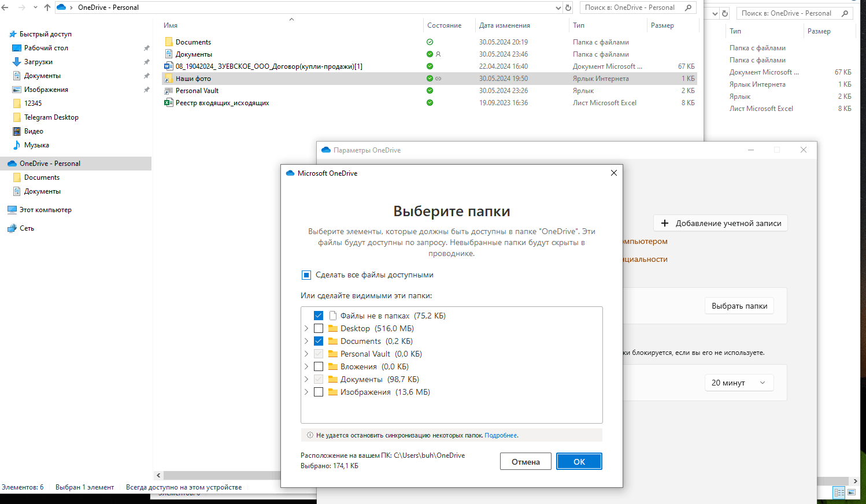Switch to details view icon in status bar

(839, 492)
